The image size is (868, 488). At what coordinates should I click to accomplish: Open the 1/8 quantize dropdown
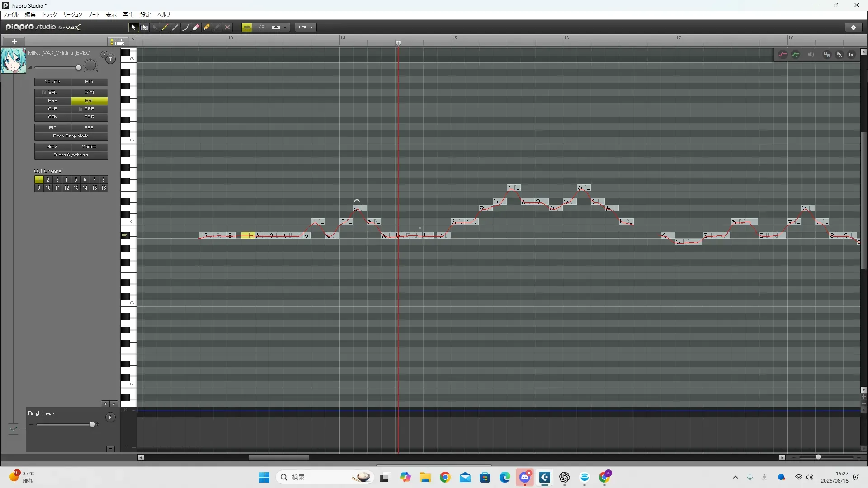click(285, 28)
